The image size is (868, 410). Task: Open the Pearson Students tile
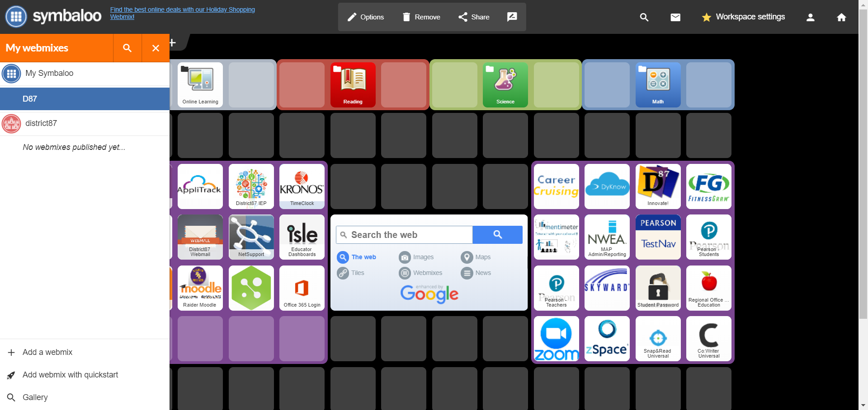709,237
